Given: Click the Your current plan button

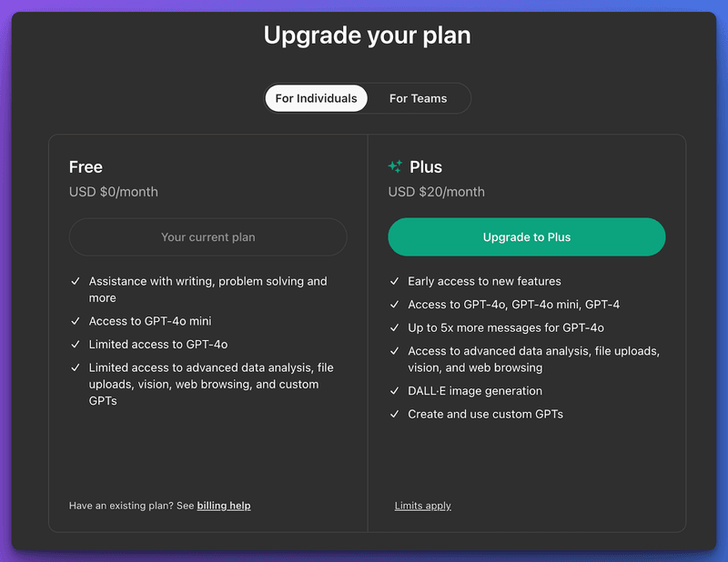Looking at the screenshot, I should pos(207,236).
